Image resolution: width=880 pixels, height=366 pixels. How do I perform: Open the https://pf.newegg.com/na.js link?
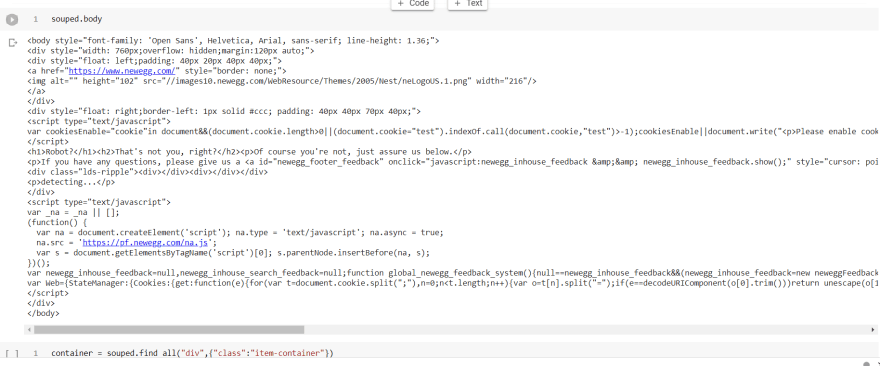pyautogui.click(x=146, y=243)
